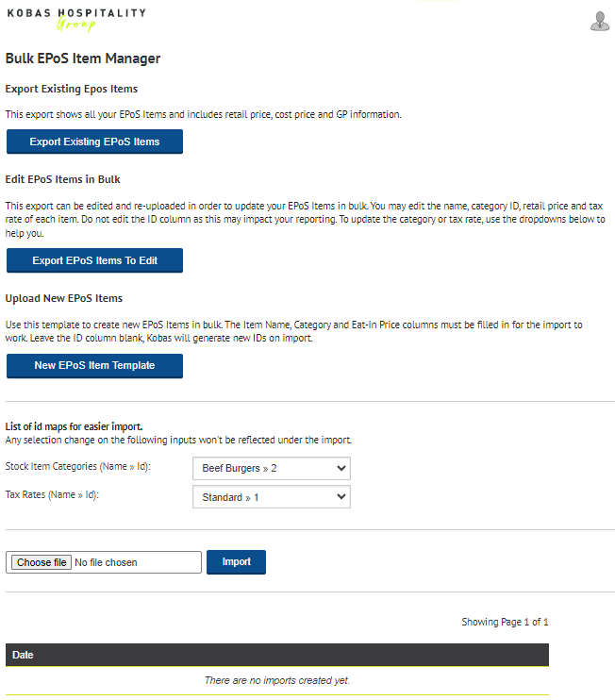Image resolution: width=615 pixels, height=700 pixels.
Task: Click 'Showing Page 1 of 1' text
Action: click(505, 622)
